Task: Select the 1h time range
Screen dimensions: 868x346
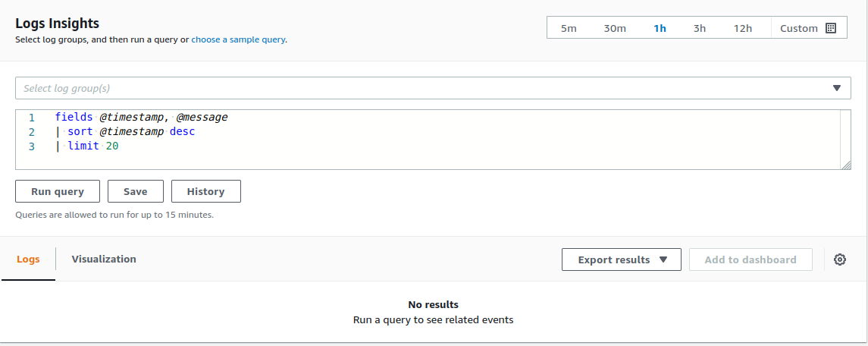Action: coord(660,28)
